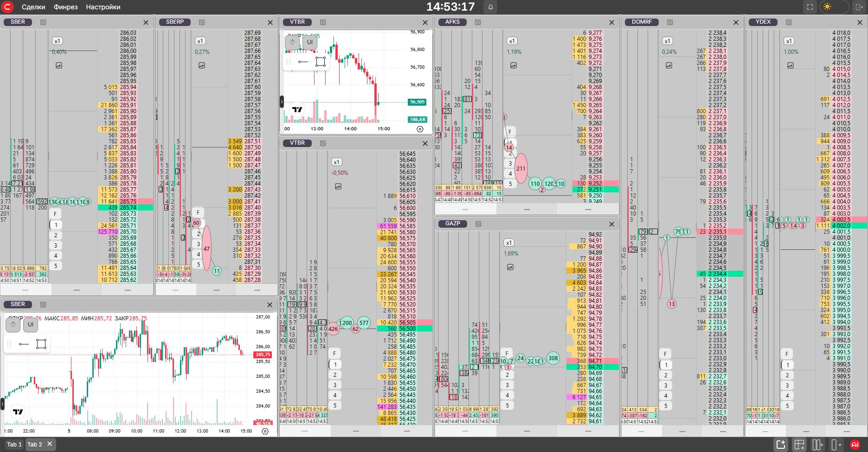Open the Финрез menu
This screenshot has height=452, width=868.
65,7
